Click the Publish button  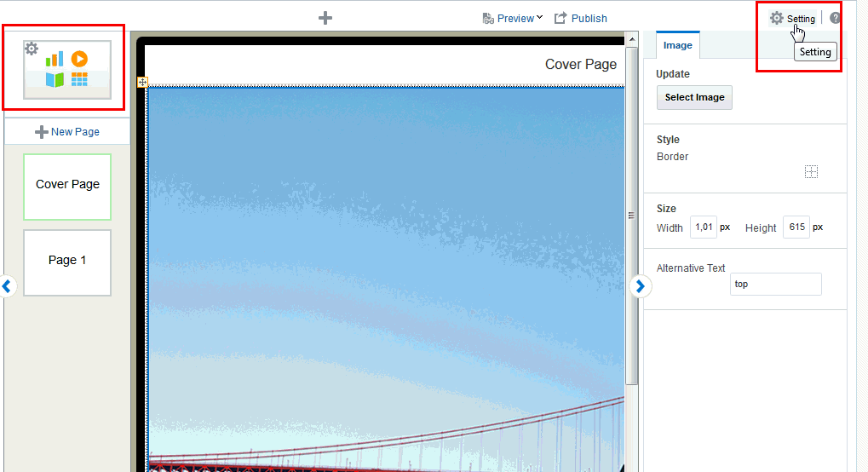[581, 18]
